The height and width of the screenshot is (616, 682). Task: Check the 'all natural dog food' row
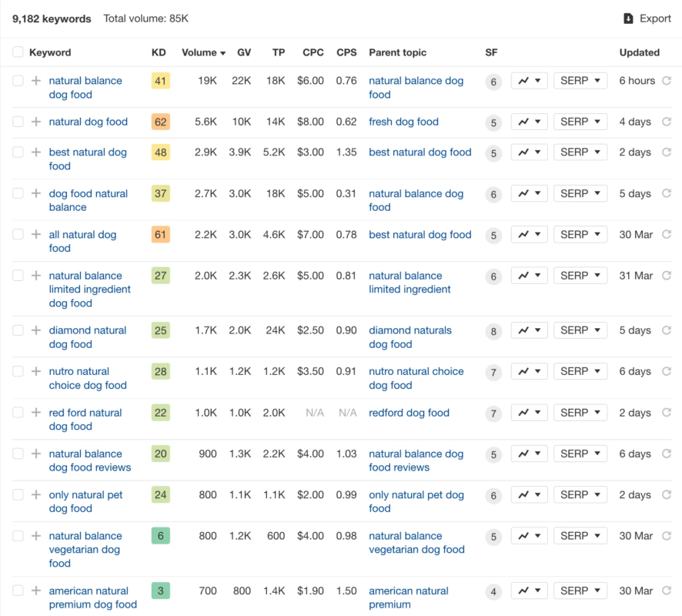click(18, 235)
